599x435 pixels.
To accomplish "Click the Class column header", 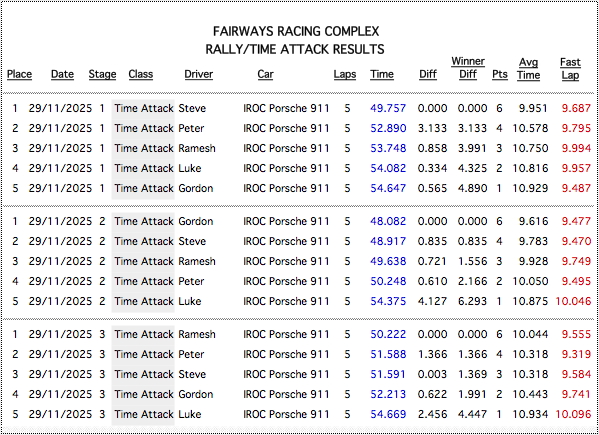I will [x=141, y=74].
